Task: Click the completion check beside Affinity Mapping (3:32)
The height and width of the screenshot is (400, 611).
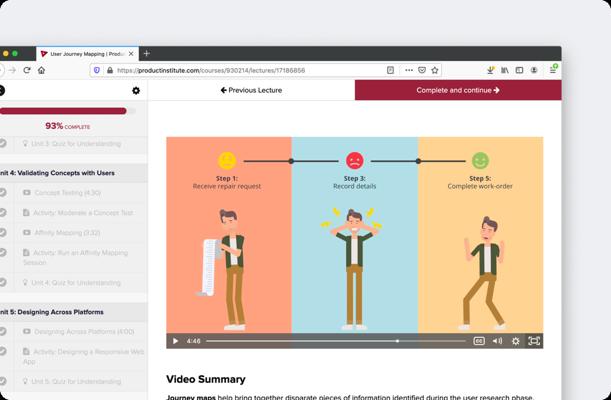Action: point(3,233)
